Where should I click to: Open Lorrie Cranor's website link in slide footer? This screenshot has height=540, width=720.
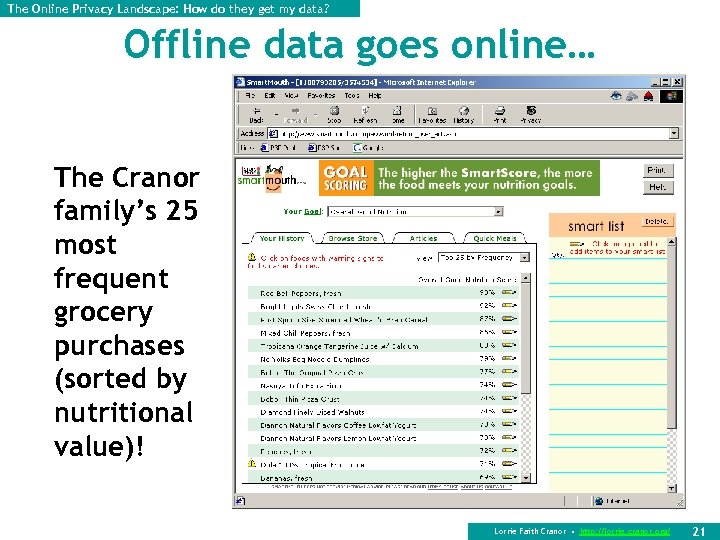click(625, 531)
